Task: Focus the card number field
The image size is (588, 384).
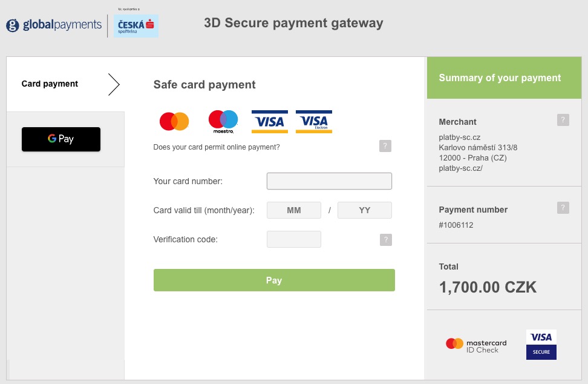Action: (329, 181)
